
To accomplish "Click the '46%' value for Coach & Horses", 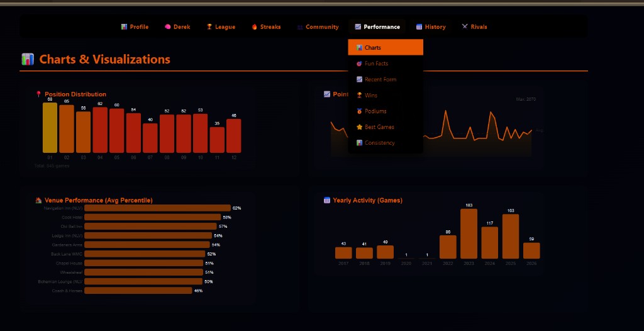I will pyautogui.click(x=198, y=291).
